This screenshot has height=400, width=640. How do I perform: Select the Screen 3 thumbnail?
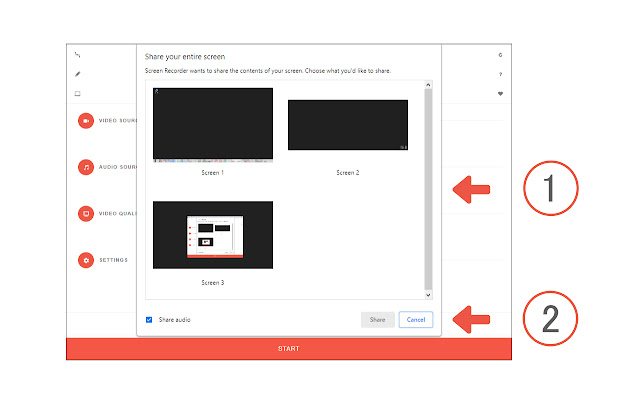point(213,235)
